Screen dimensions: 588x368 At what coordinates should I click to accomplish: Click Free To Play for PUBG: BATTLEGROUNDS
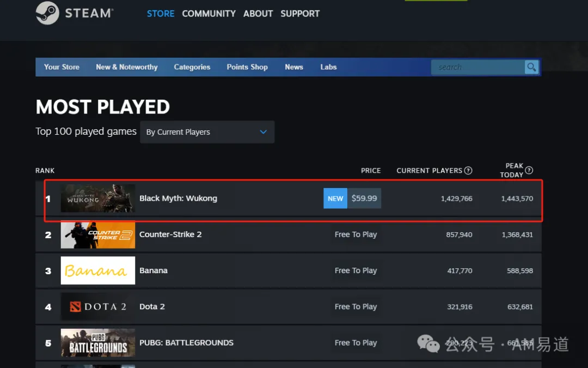pyautogui.click(x=356, y=342)
